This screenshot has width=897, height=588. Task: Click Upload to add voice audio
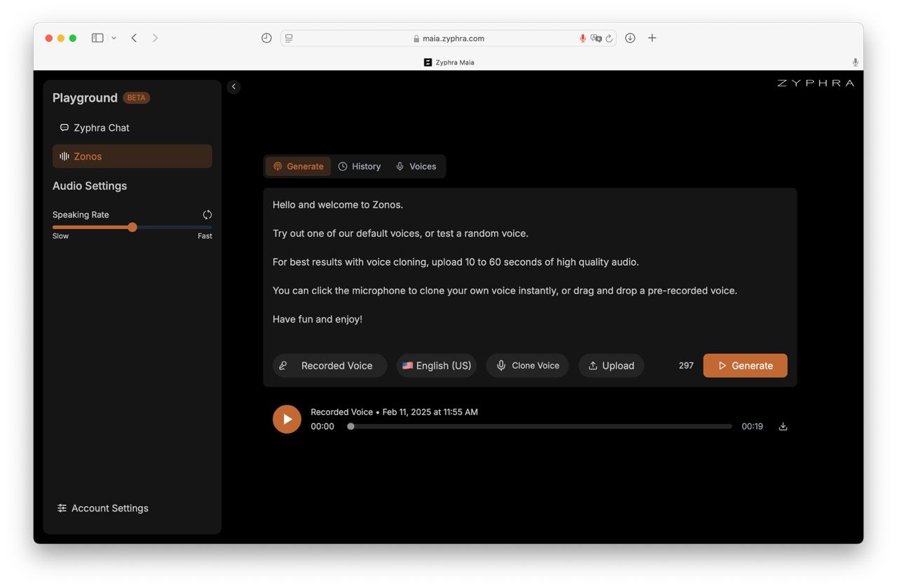coord(611,366)
